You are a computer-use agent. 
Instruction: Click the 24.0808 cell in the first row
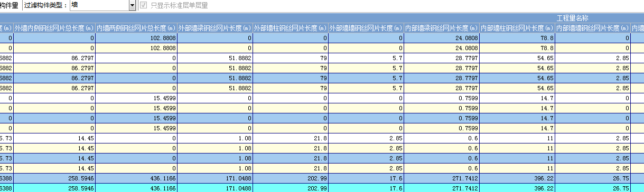(x=442, y=38)
